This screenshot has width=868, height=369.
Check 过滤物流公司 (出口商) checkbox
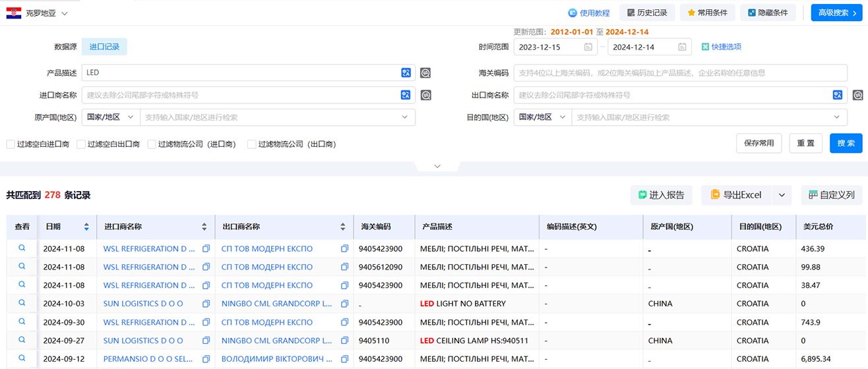251,144
